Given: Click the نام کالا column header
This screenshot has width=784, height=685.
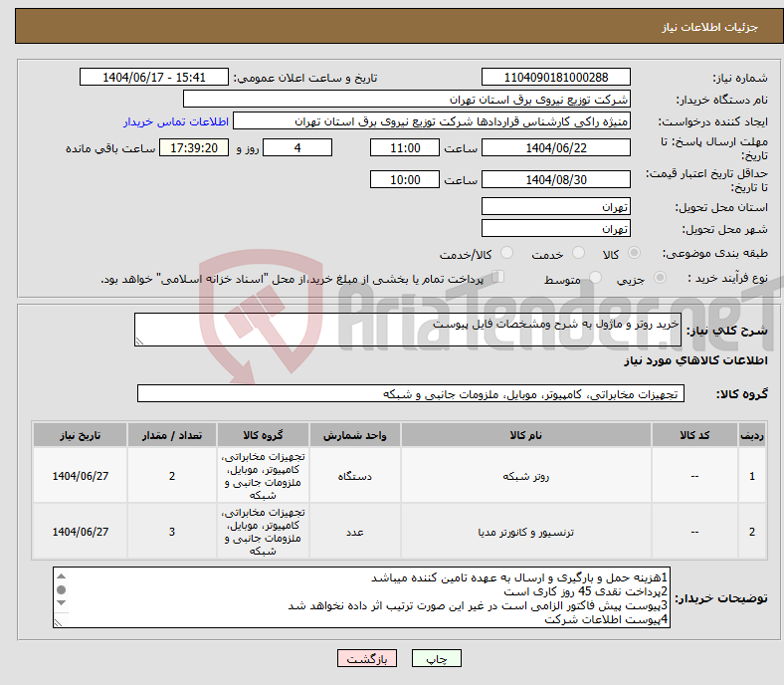Looking at the screenshot, I should (x=525, y=435).
